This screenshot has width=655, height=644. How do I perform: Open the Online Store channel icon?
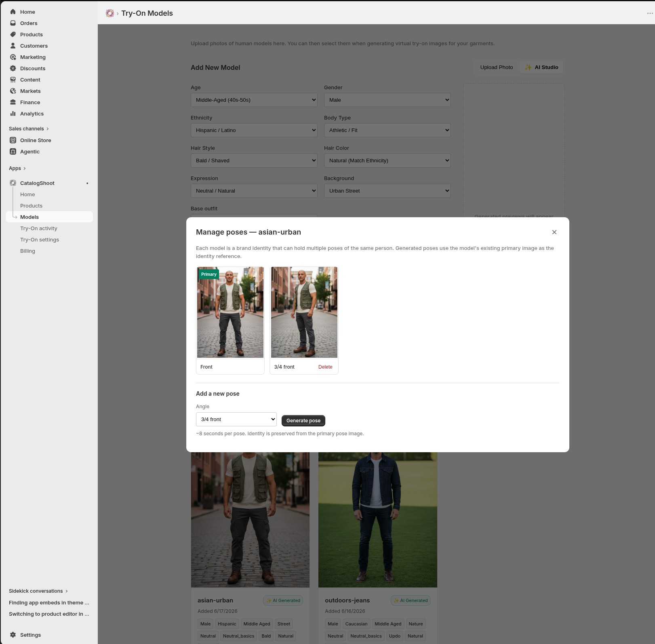(13, 140)
